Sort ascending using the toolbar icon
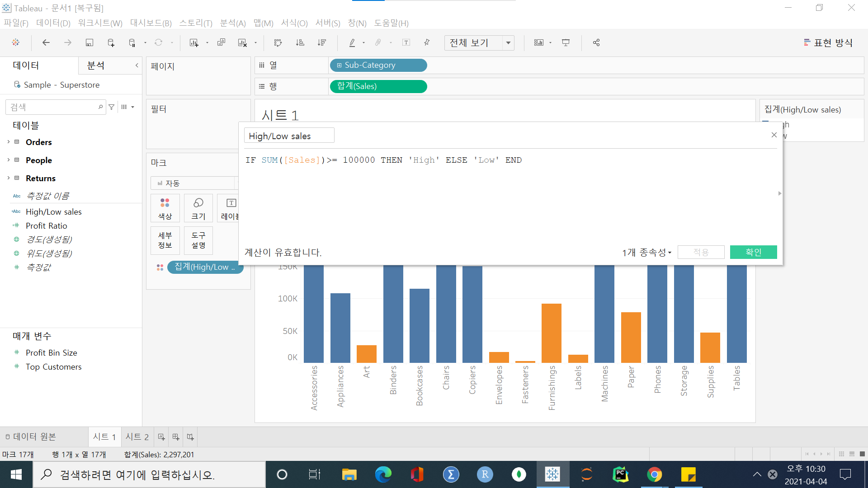868x488 pixels. pyautogui.click(x=300, y=42)
